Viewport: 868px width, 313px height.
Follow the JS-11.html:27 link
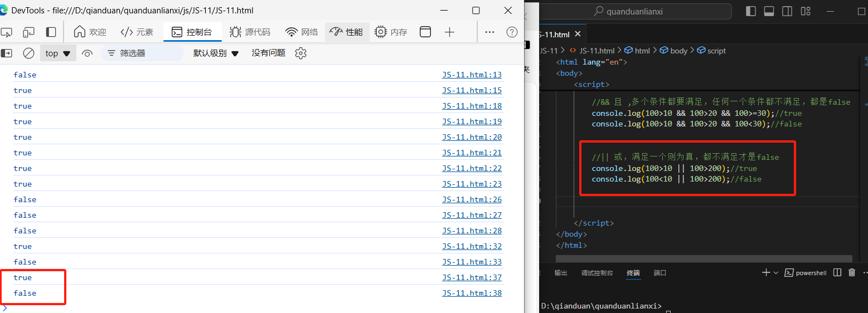(472, 215)
